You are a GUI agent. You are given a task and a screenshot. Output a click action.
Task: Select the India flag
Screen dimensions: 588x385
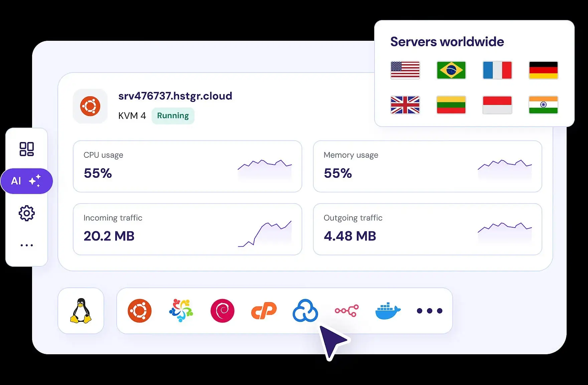pos(543,105)
